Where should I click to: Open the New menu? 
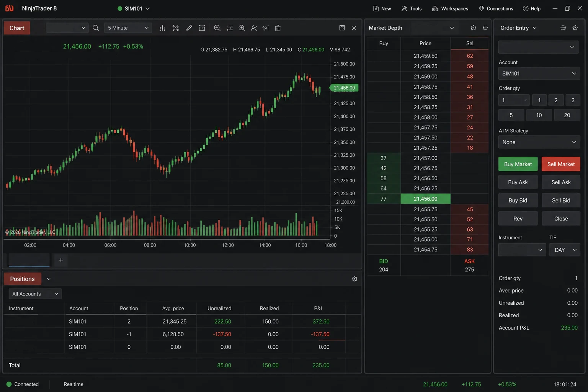click(382, 8)
